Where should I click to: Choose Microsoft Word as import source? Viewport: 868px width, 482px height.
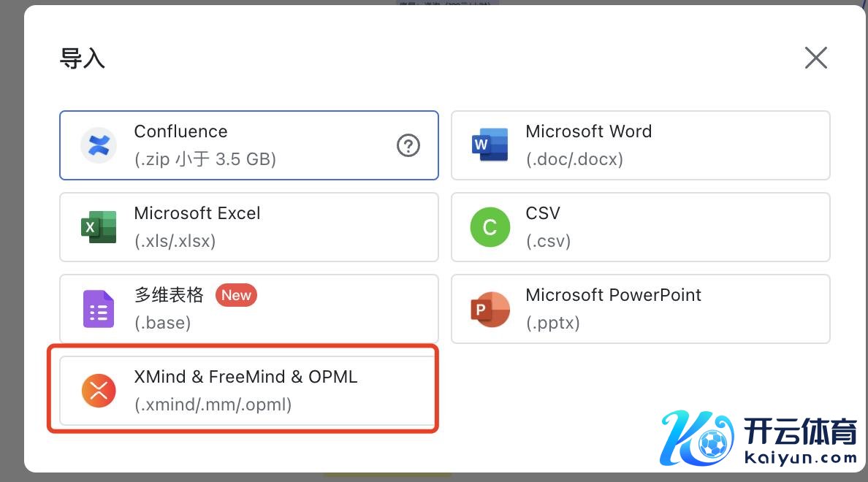pyautogui.click(x=588, y=131)
